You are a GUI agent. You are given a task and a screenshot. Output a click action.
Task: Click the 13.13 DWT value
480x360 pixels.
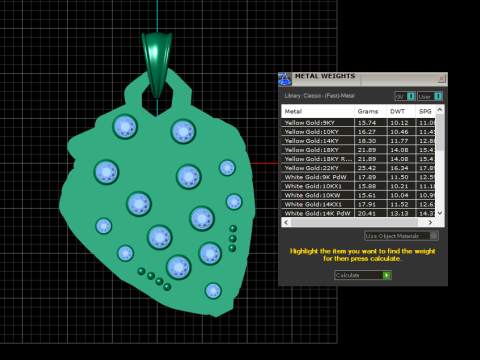coord(399,213)
